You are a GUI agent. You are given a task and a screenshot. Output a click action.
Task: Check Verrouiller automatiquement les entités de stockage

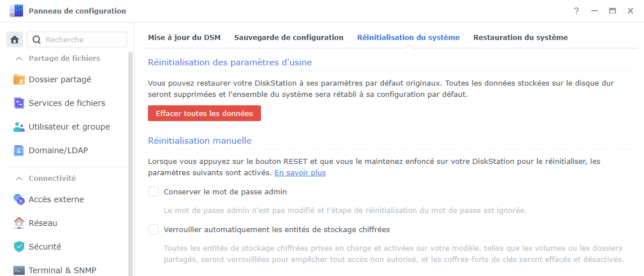click(x=154, y=229)
